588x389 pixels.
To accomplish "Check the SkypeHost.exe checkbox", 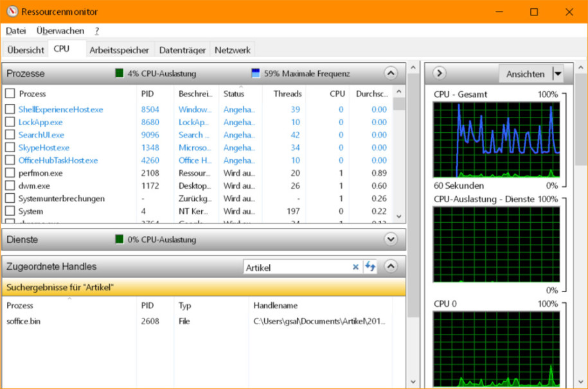I will pos(10,147).
